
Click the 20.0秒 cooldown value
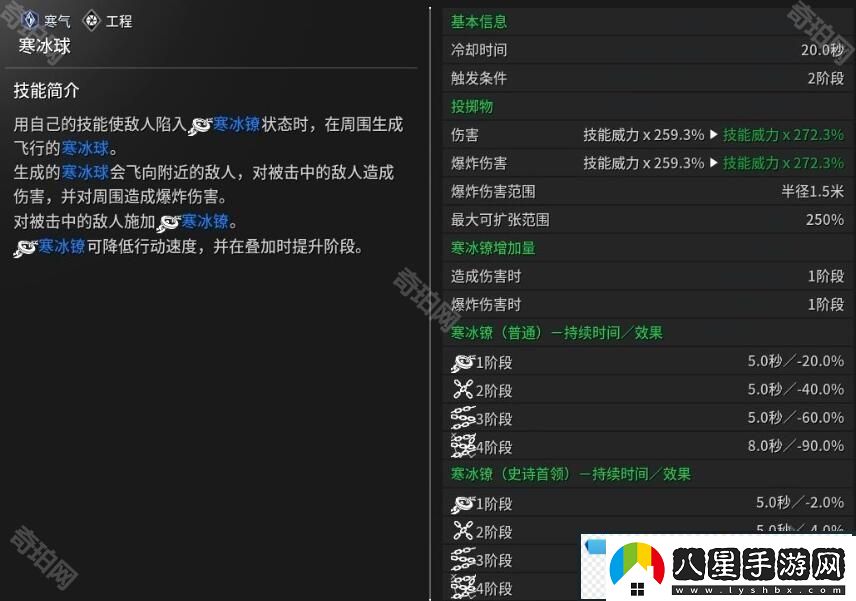[x=822, y=50]
